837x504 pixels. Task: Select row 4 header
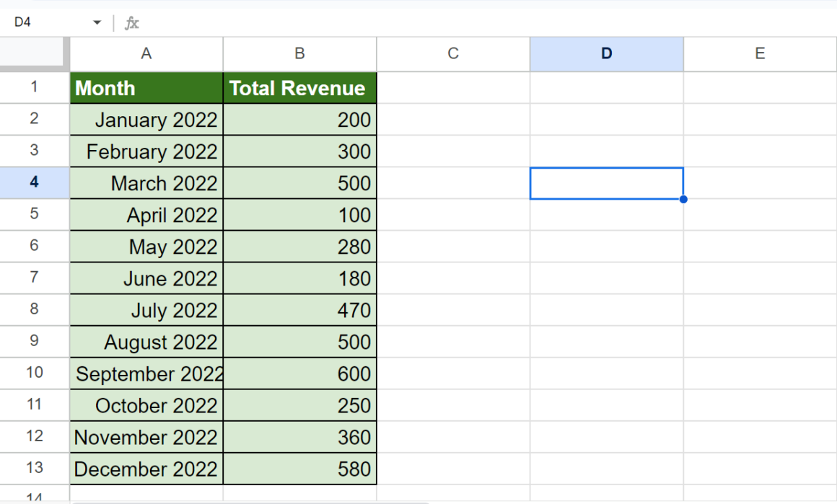pyautogui.click(x=32, y=182)
